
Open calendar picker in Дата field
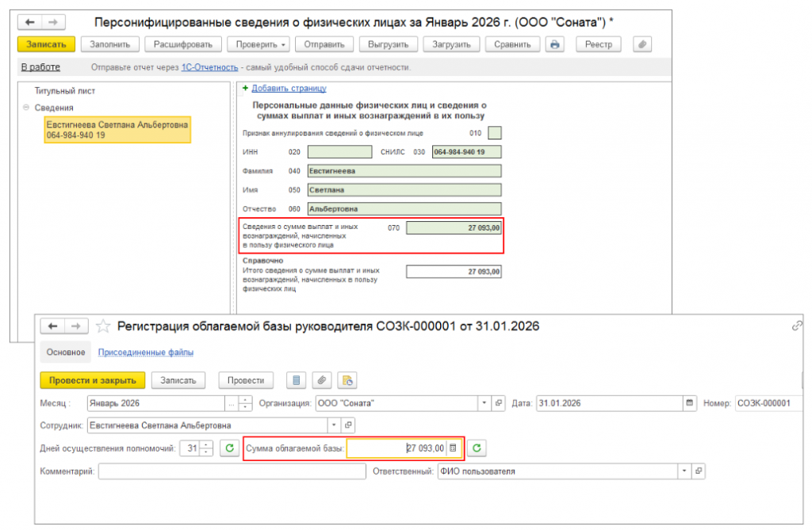[689, 402]
